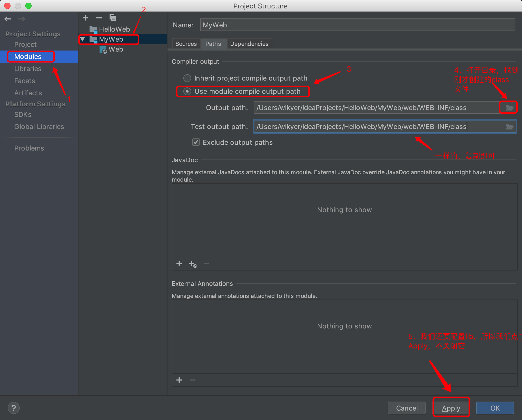522x420 pixels.
Task: Remove the selected module using the minus icon
Action: click(x=99, y=18)
